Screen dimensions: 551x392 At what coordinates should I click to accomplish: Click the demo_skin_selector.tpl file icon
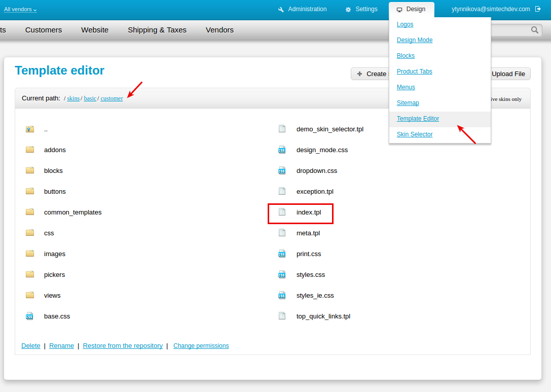pos(282,129)
